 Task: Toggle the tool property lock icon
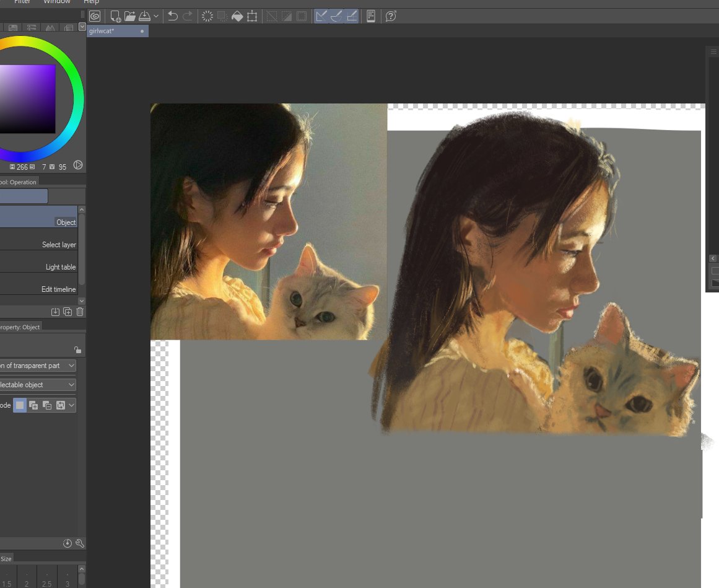pos(77,350)
